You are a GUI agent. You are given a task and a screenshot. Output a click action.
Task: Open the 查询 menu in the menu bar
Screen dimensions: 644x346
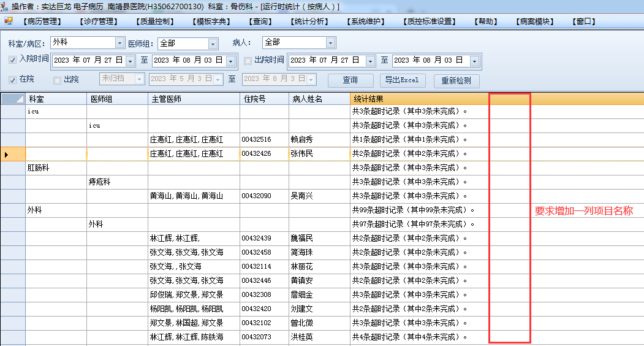pyautogui.click(x=260, y=21)
